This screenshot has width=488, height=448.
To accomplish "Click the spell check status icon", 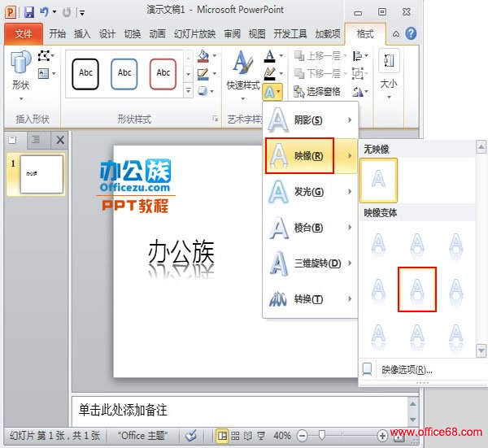I will [x=190, y=436].
